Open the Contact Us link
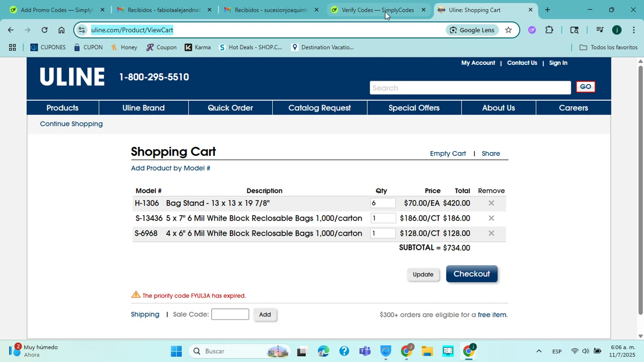The height and width of the screenshot is (362, 644). (522, 63)
